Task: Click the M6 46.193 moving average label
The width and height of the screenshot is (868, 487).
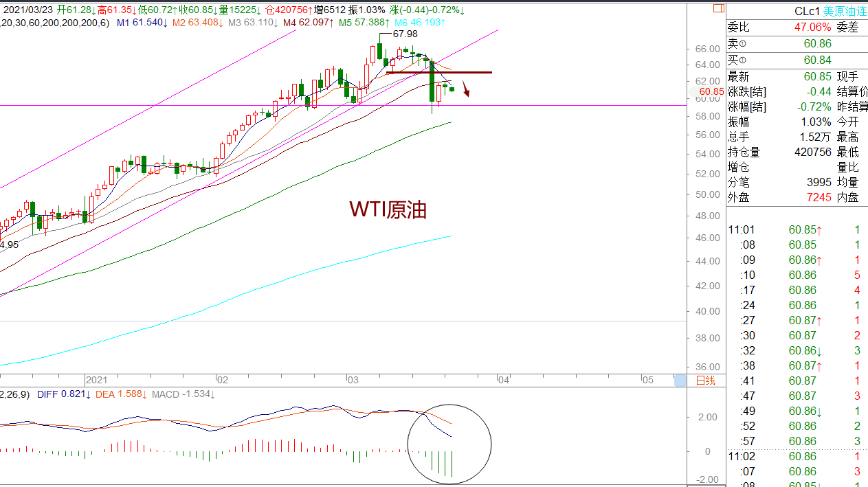Action: (x=420, y=23)
